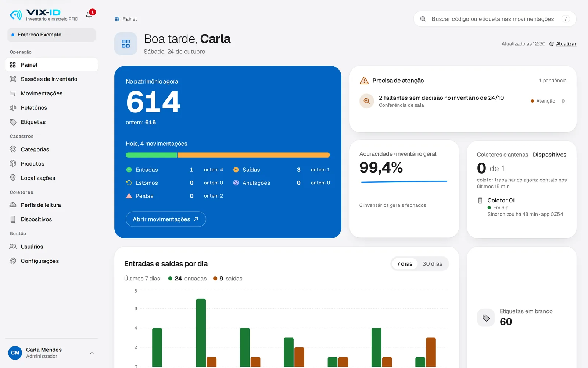588x368 pixels.
Task: Click the Perfis de leitura gauge icon
Action: [13, 205]
